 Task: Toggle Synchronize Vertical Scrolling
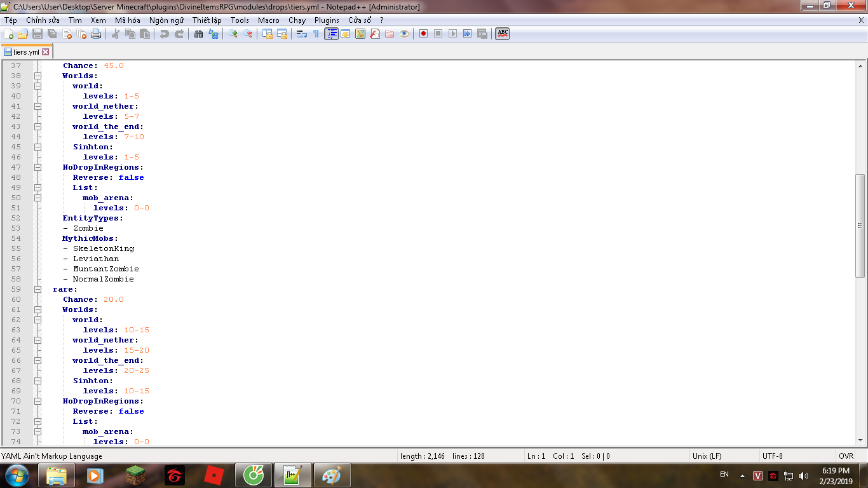(268, 34)
